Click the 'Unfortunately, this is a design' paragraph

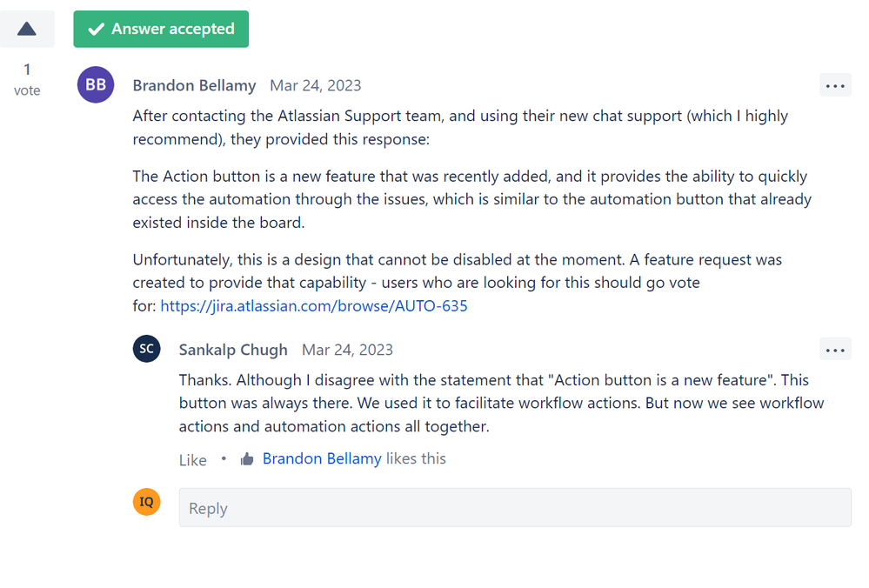458,283
